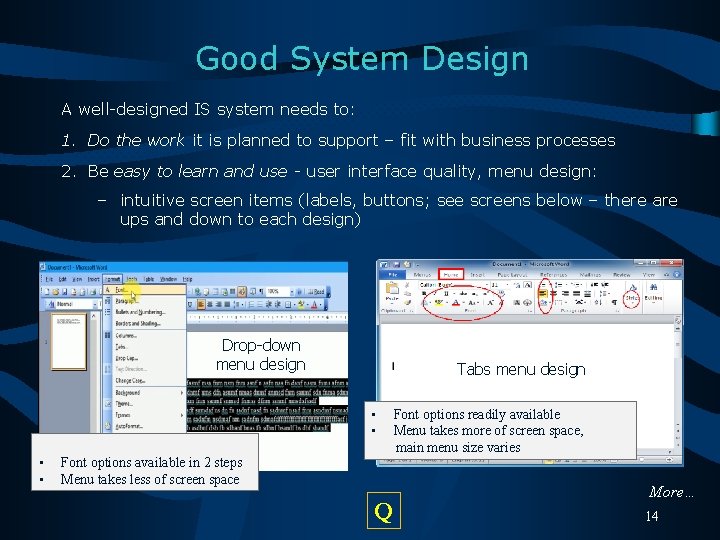The height and width of the screenshot is (540, 720).
Task: Click the Justify align icon in Word 2010 ribbon
Action: [577, 293]
